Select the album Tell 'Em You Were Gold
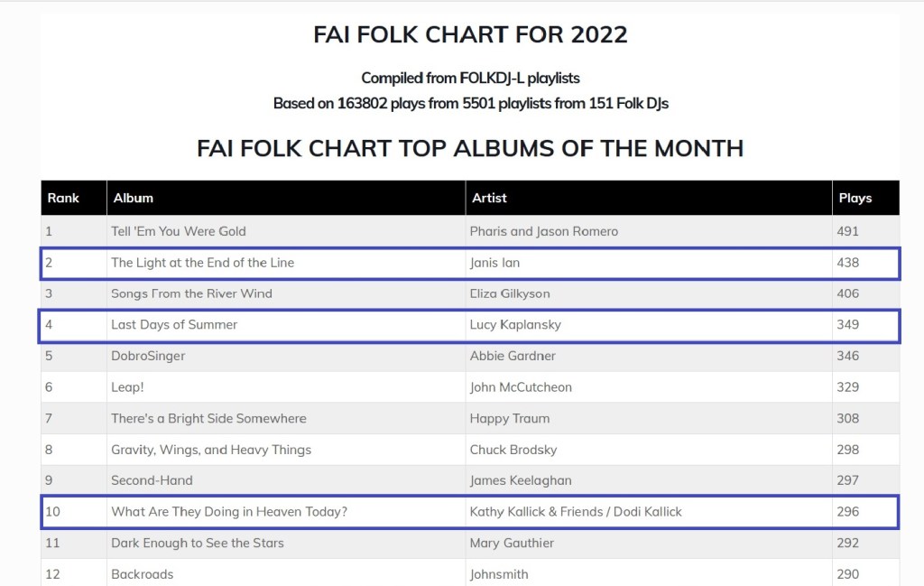 click(179, 231)
